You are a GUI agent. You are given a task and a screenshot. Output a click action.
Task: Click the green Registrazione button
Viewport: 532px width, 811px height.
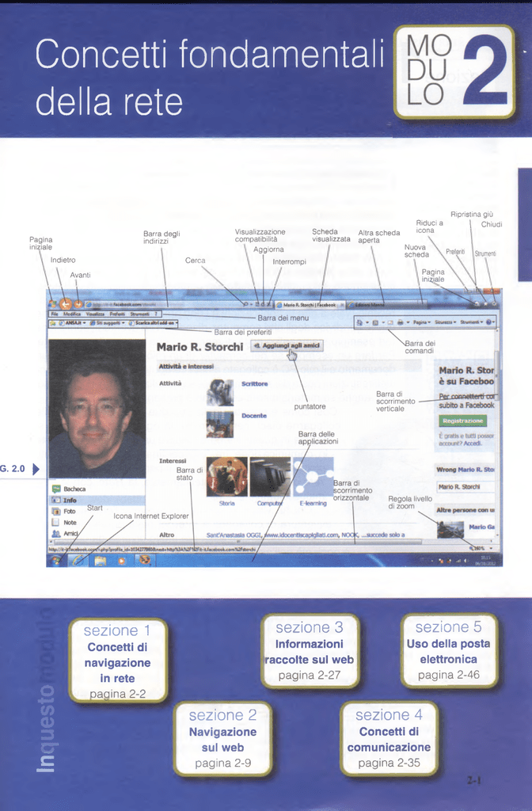(462, 421)
